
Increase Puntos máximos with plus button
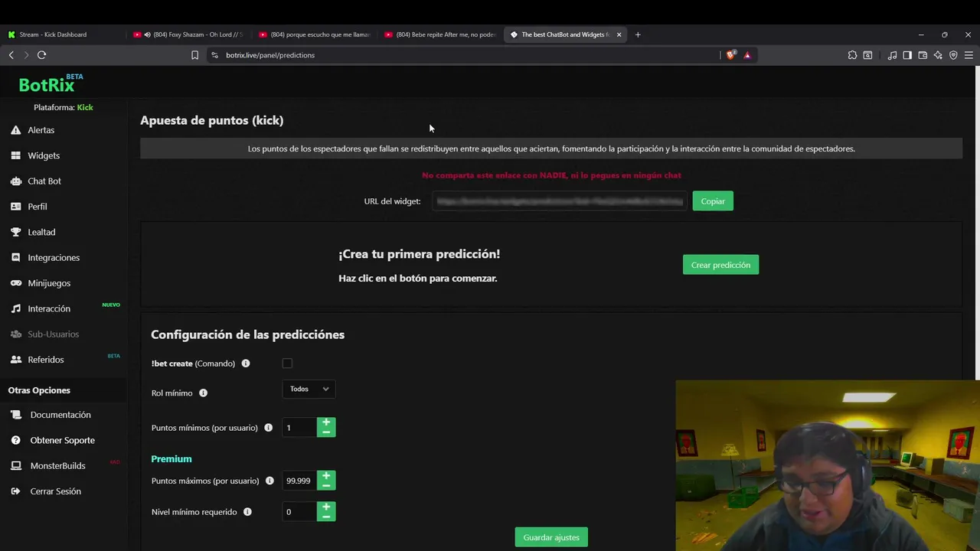(326, 475)
